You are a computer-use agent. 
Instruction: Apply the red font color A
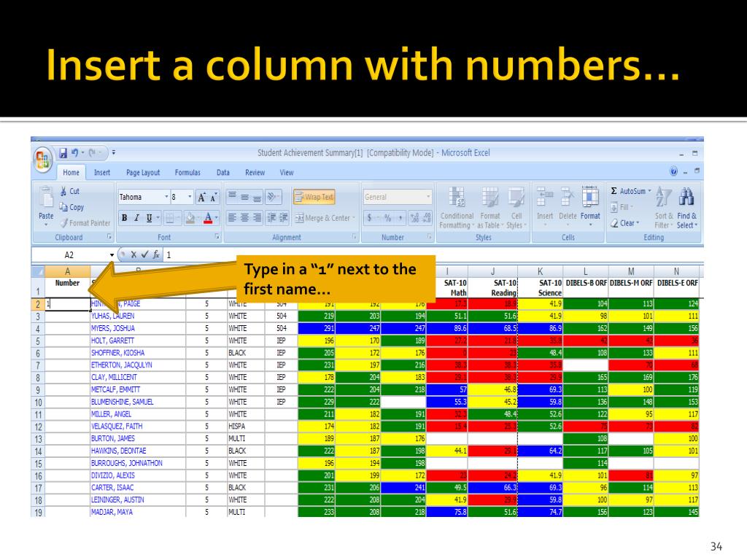point(208,218)
